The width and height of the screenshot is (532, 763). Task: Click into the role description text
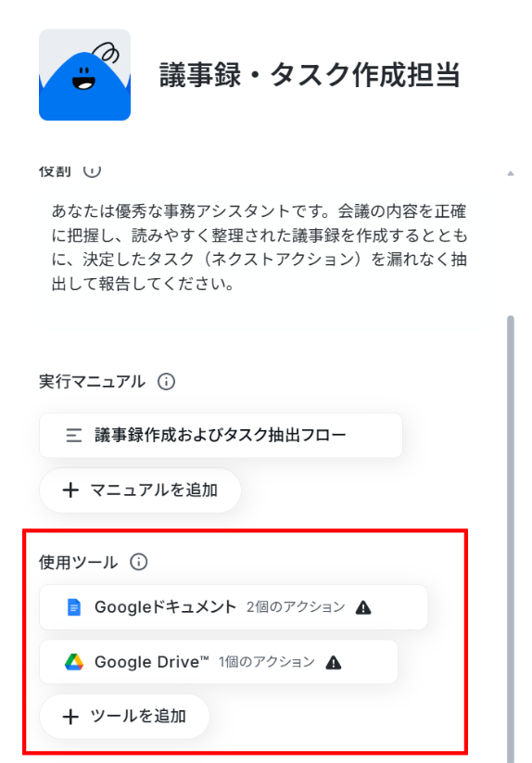[x=260, y=248]
